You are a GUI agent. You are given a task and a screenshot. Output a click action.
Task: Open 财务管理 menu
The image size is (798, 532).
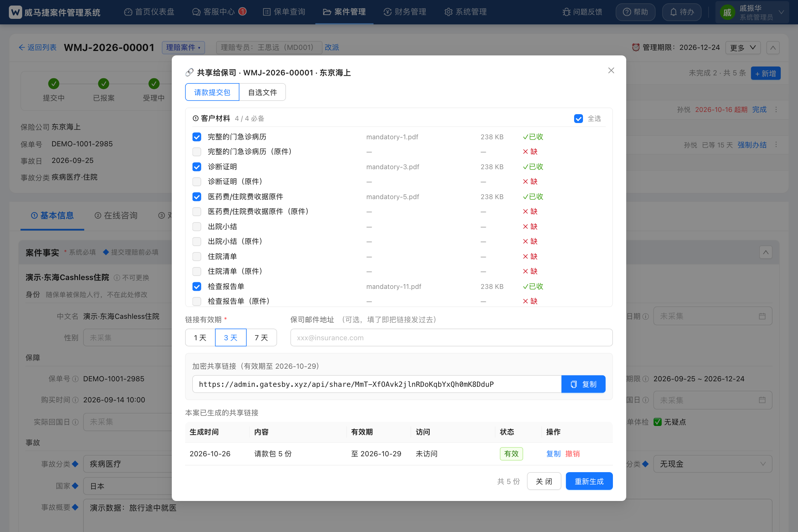(x=405, y=12)
